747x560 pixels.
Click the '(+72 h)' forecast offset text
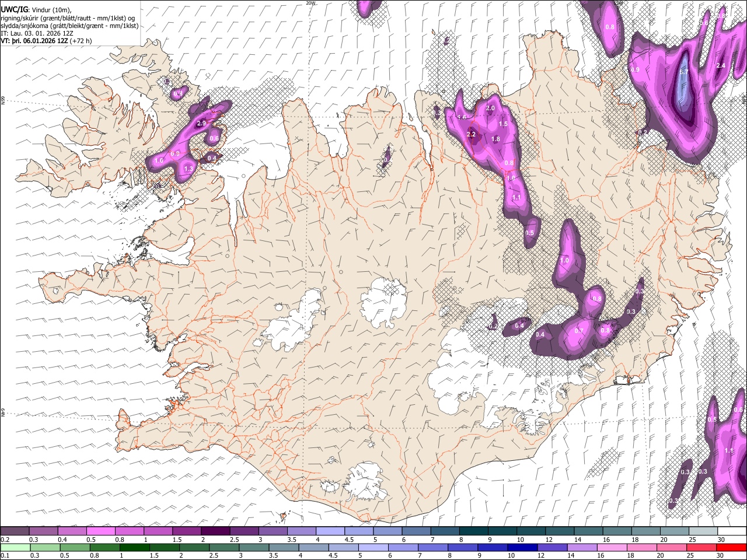[x=81, y=41]
